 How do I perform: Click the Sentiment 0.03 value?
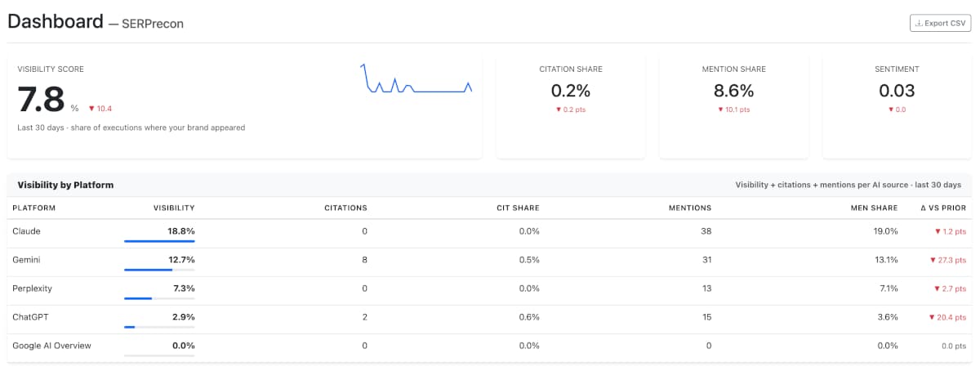pyautogui.click(x=897, y=91)
